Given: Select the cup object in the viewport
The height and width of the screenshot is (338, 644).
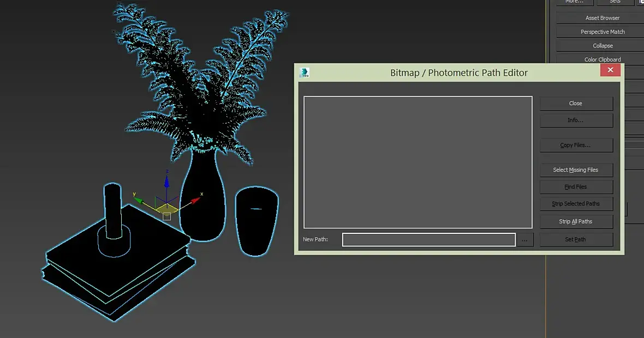Looking at the screenshot, I should click(257, 221).
